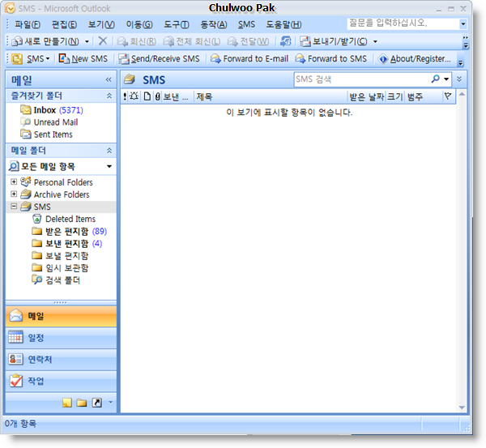Click the Delete X icon in the toolbar

click(x=103, y=41)
